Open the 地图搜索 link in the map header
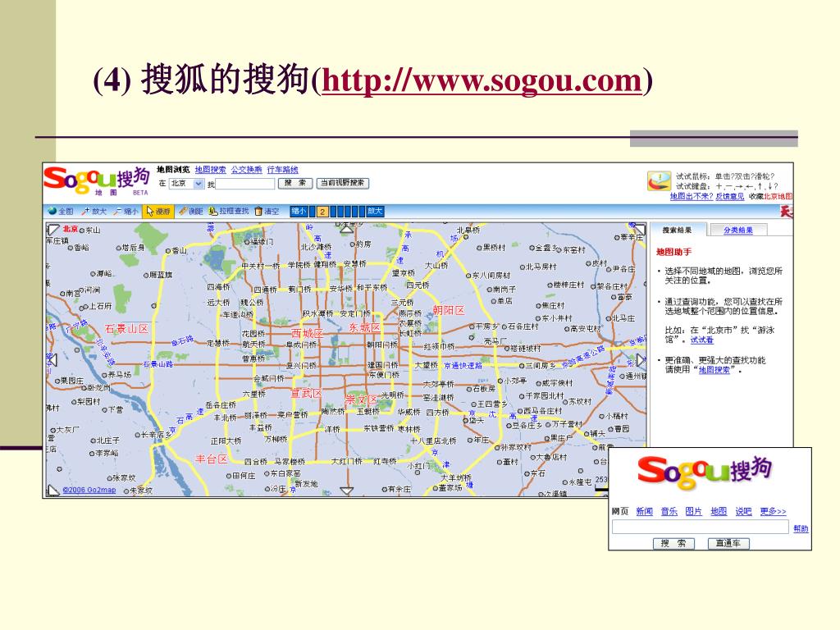This screenshot has width=840, height=630. click(x=210, y=170)
